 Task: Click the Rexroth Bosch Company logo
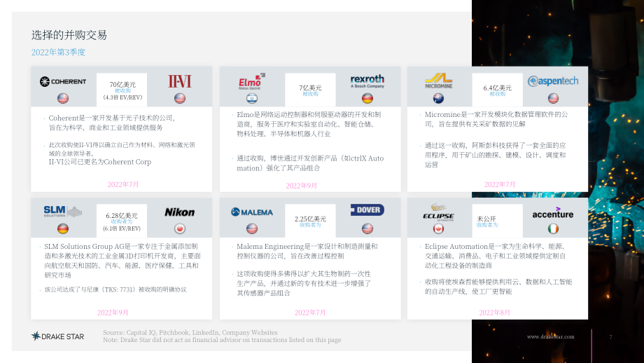367,81
